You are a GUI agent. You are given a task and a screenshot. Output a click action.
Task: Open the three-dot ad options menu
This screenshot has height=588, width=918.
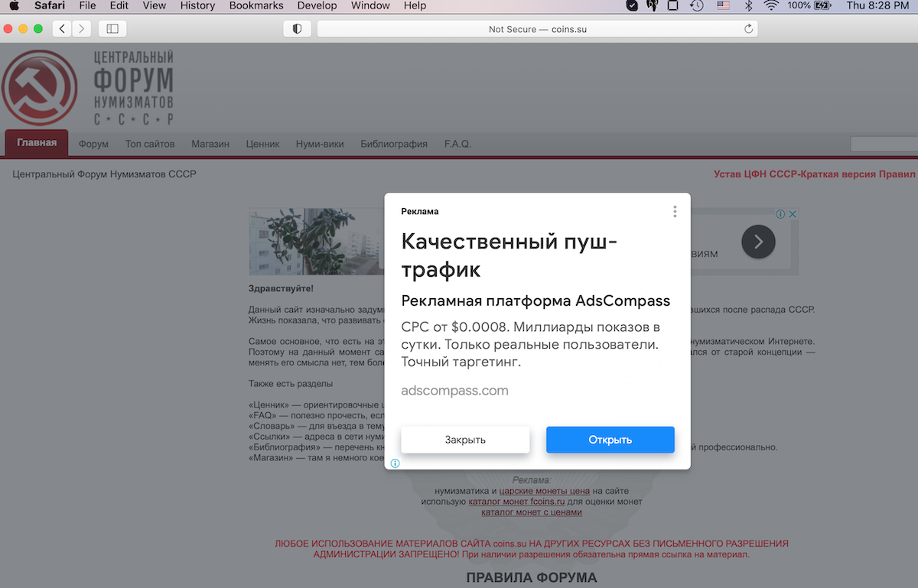pos(675,212)
